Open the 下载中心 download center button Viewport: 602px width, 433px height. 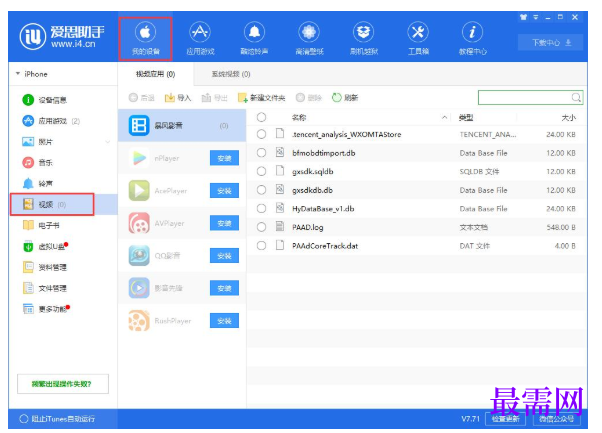pyautogui.click(x=551, y=42)
